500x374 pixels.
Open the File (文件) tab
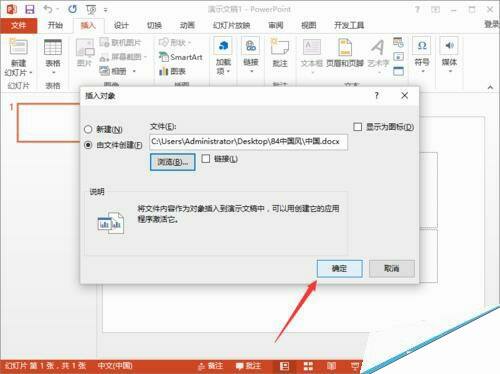(18, 25)
